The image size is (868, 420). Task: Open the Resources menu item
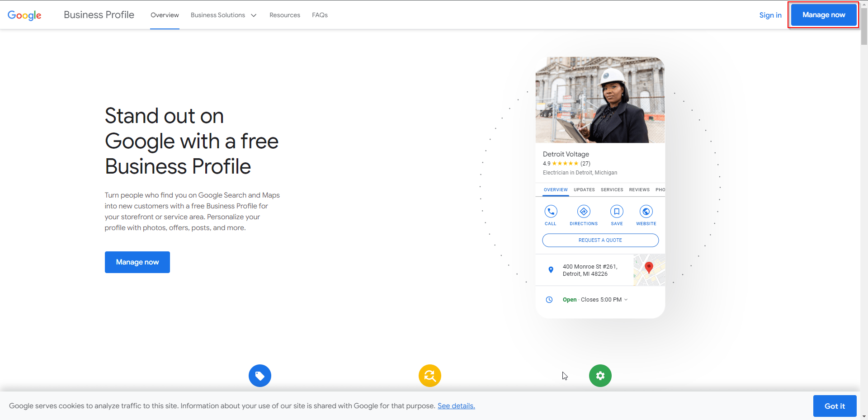[285, 15]
